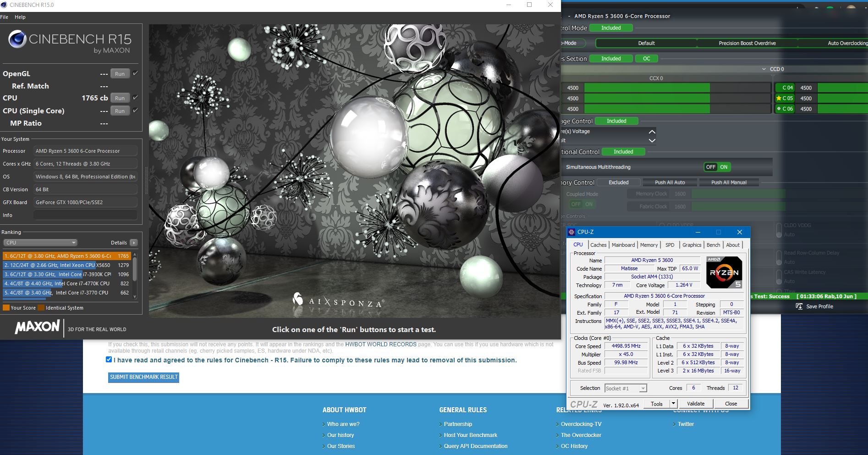Open the HWBOT WORLD RECORDS link
The width and height of the screenshot is (868, 455).
380,344
